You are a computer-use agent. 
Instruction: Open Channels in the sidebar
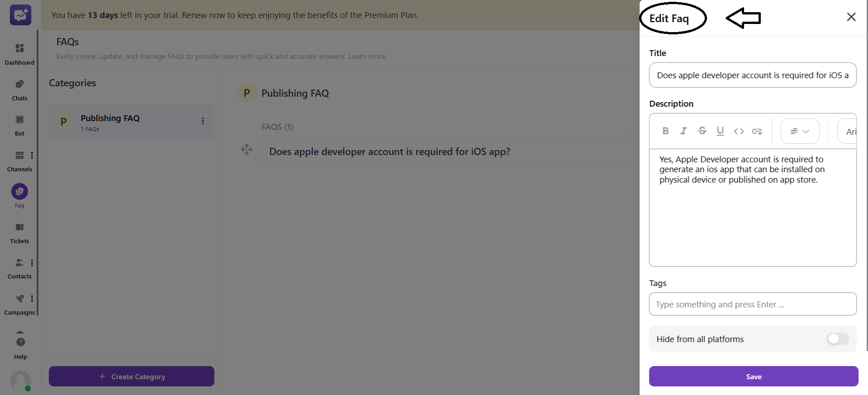click(x=19, y=161)
